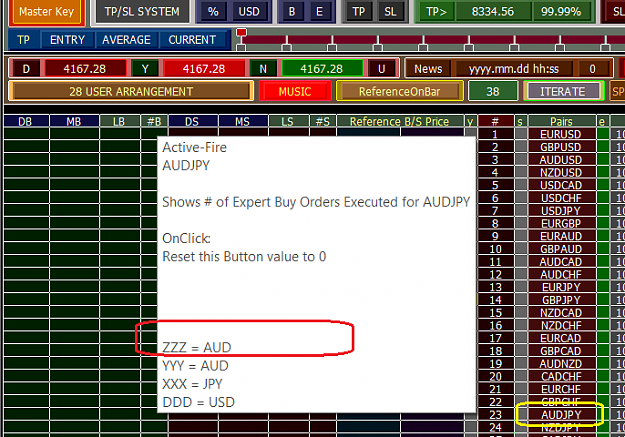Select the AUDNZD pair button

[x=562, y=364]
